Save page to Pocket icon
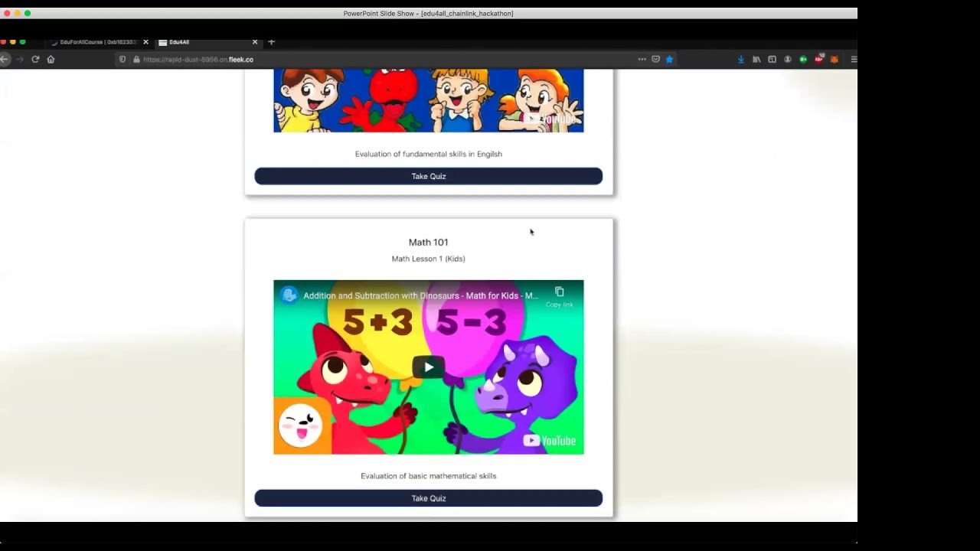The width and height of the screenshot is (980, 551). tap(656, 59)
